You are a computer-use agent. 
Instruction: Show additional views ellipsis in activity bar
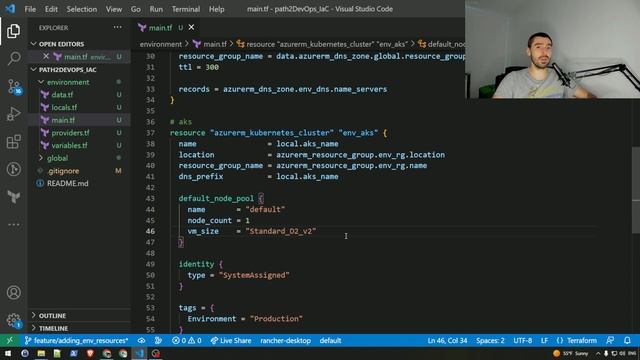(x=13, y=224)
